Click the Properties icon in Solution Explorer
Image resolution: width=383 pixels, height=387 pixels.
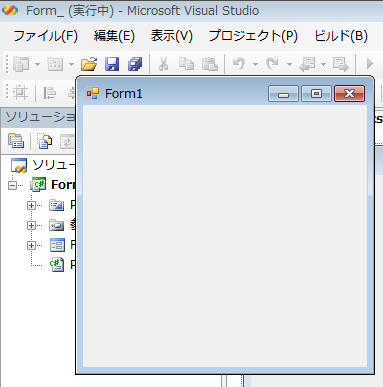click(x=16, y=141)
